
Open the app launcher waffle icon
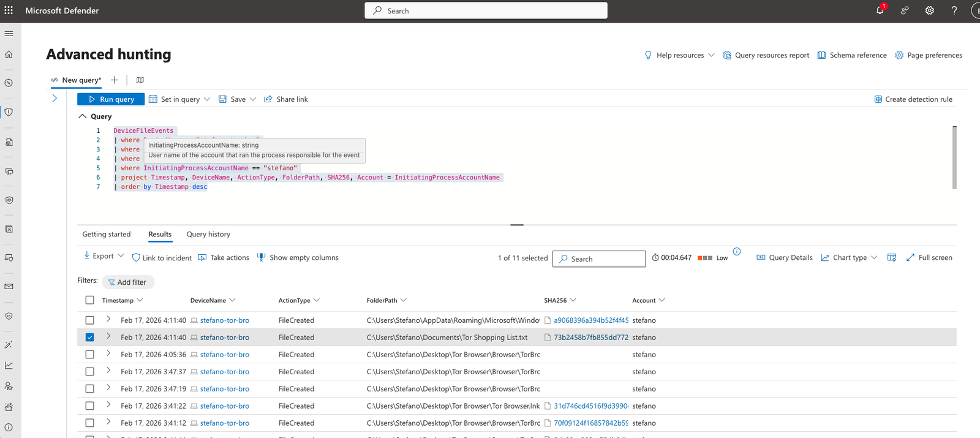(x=9, y=10)
